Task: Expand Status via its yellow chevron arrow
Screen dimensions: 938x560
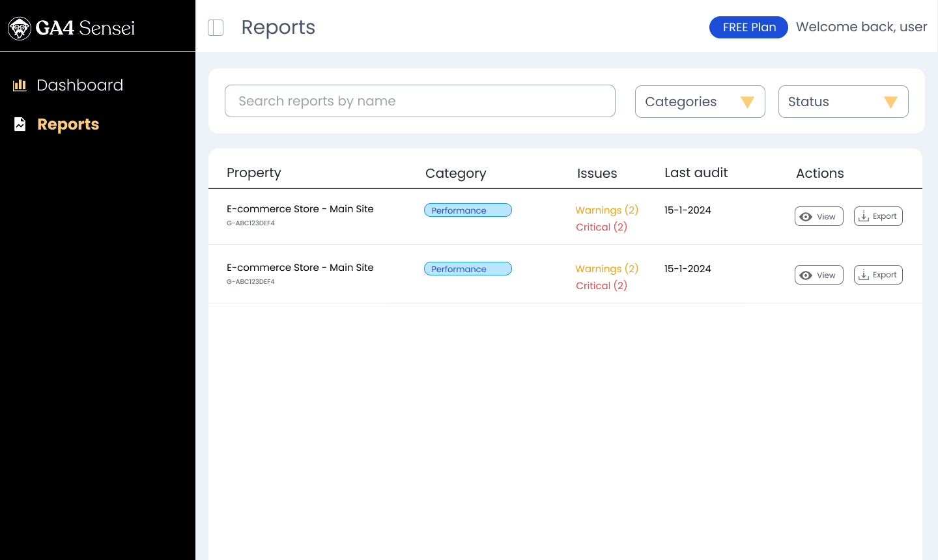Action: point(890,102)
